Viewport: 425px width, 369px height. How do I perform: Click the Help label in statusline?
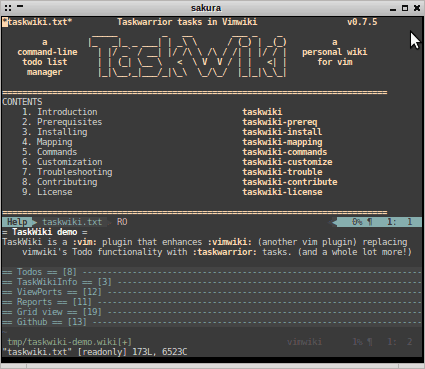pos(17,222)
